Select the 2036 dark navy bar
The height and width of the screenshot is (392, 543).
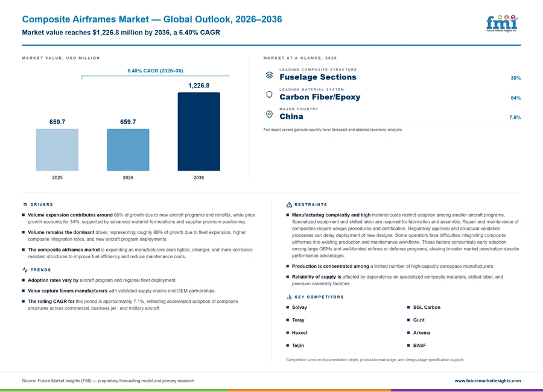click(x=198, y=131)
